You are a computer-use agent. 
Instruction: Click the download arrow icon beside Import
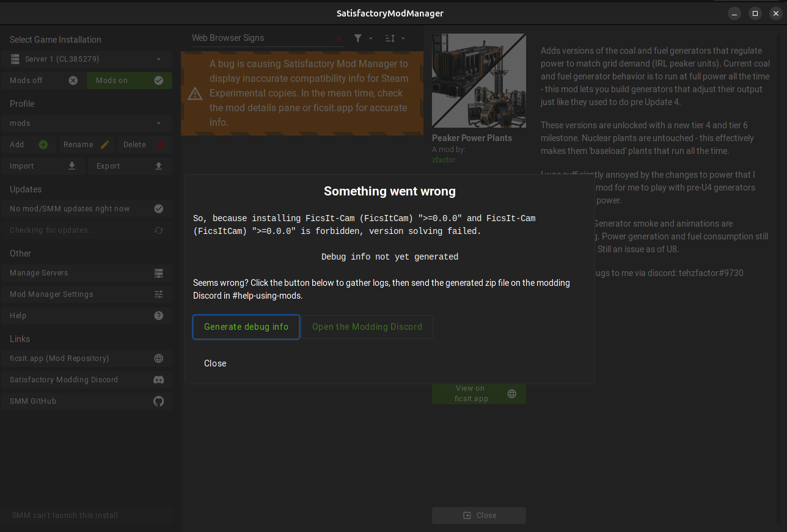click(x=72, y=166)
